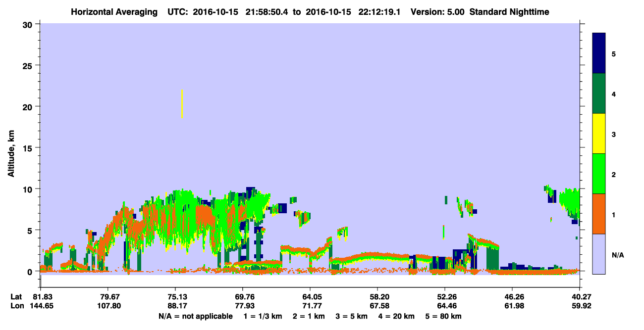
Task: Click the dark blue level 5 colorbar segment
Action: pyautogui.click(x=599, y=53)
